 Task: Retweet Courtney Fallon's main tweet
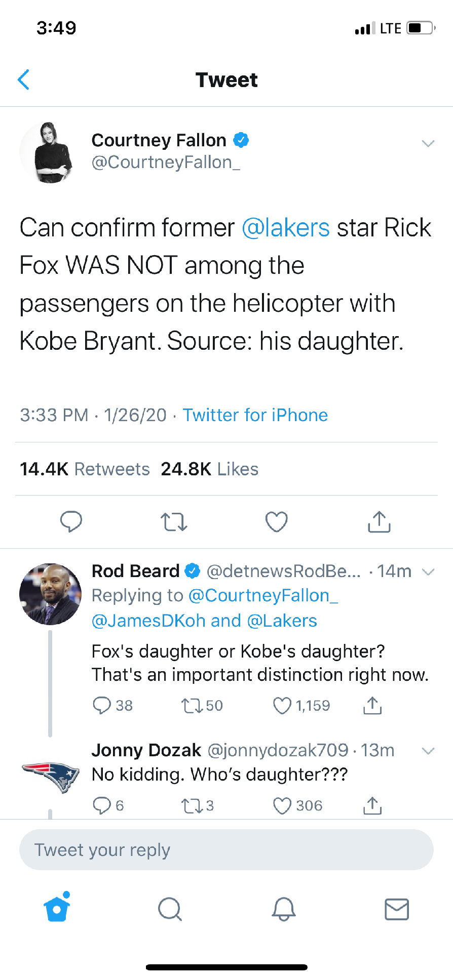174,522
